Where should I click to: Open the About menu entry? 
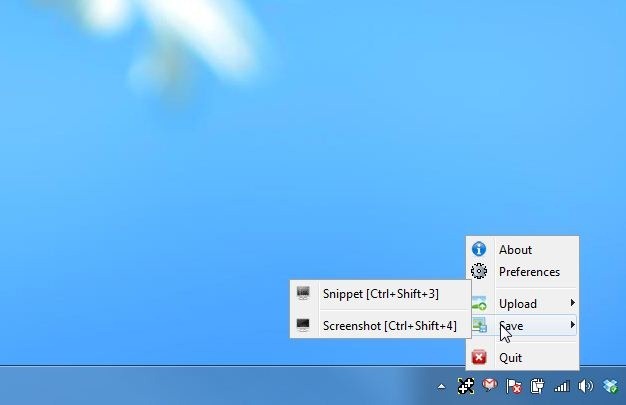[522, 250]
